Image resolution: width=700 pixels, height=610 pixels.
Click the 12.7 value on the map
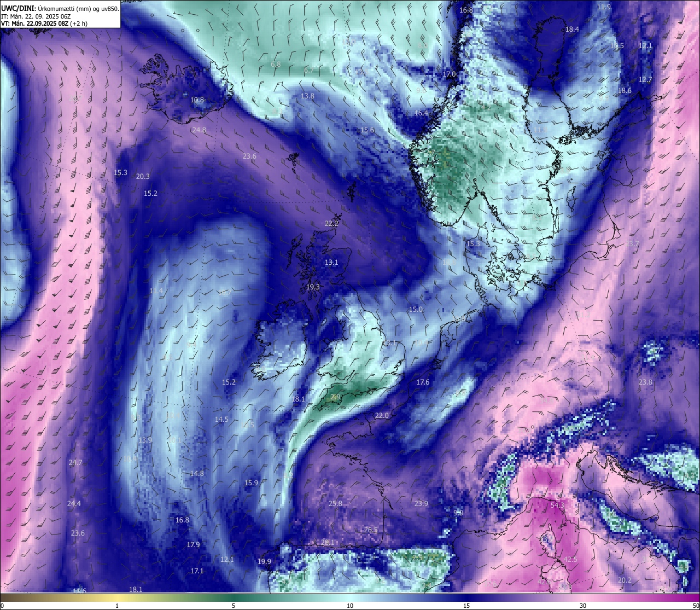point(645,80)
